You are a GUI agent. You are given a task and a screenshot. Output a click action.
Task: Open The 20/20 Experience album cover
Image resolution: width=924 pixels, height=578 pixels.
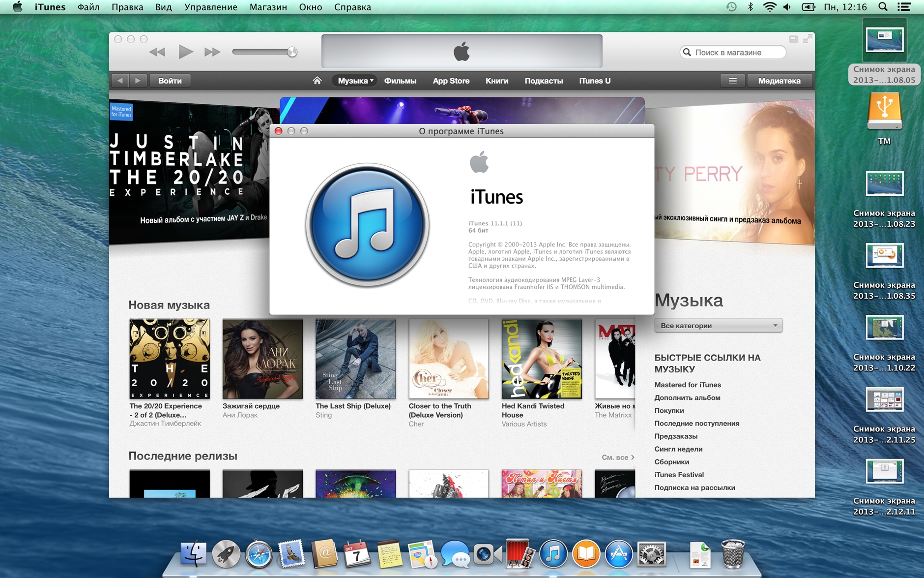pyautogui.click(x=170, y=359)
